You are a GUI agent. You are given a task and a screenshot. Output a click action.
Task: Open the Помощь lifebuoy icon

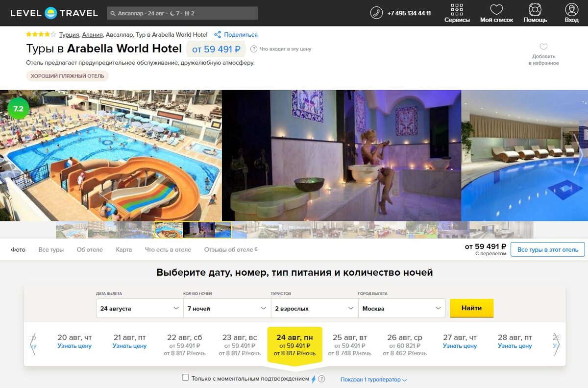click(535, 9)
